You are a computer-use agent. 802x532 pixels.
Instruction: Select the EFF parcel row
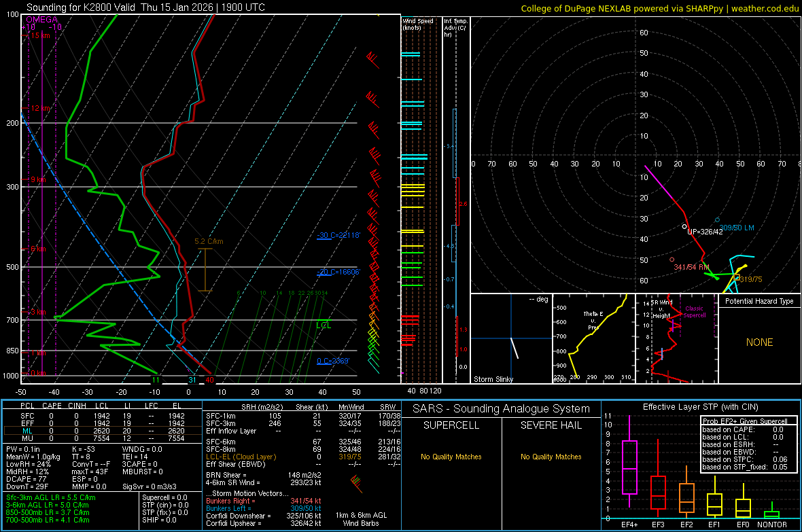click(x=102, y=423)
